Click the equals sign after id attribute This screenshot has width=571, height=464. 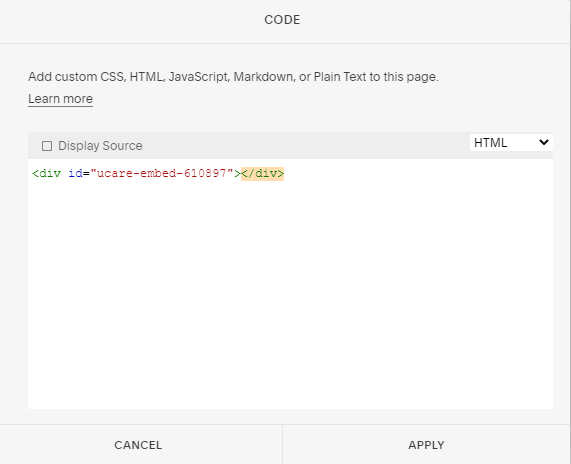(x=86, y=173)
